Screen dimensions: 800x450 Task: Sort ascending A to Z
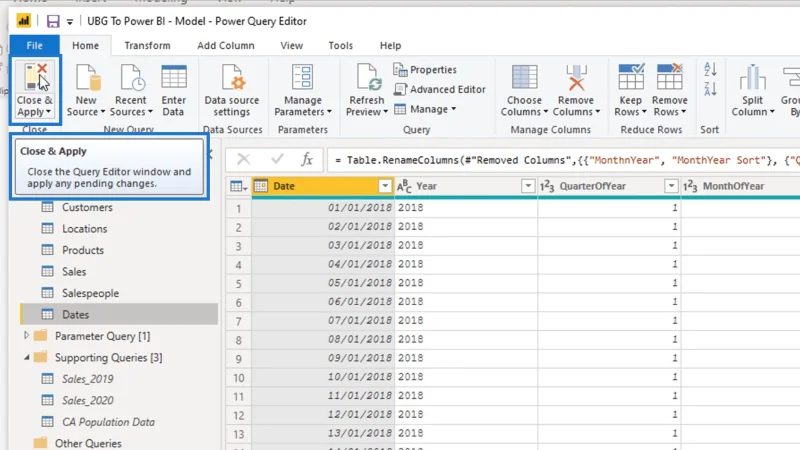[x=710, y=69]
